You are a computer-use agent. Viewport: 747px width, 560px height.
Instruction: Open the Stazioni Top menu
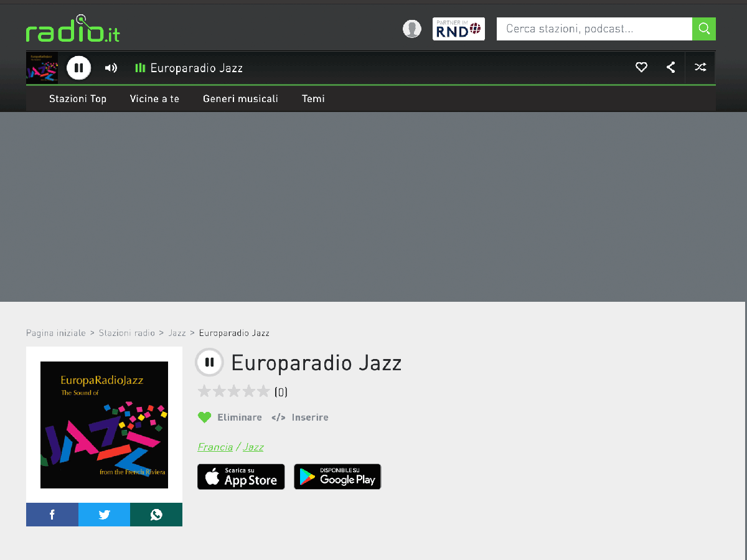(x=78, y=98)
